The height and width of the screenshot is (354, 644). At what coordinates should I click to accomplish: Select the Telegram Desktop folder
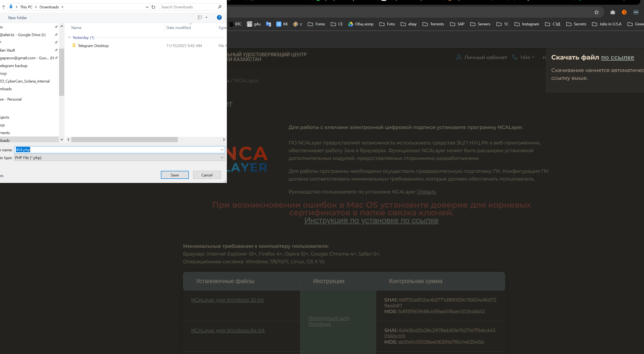(93, 46)
